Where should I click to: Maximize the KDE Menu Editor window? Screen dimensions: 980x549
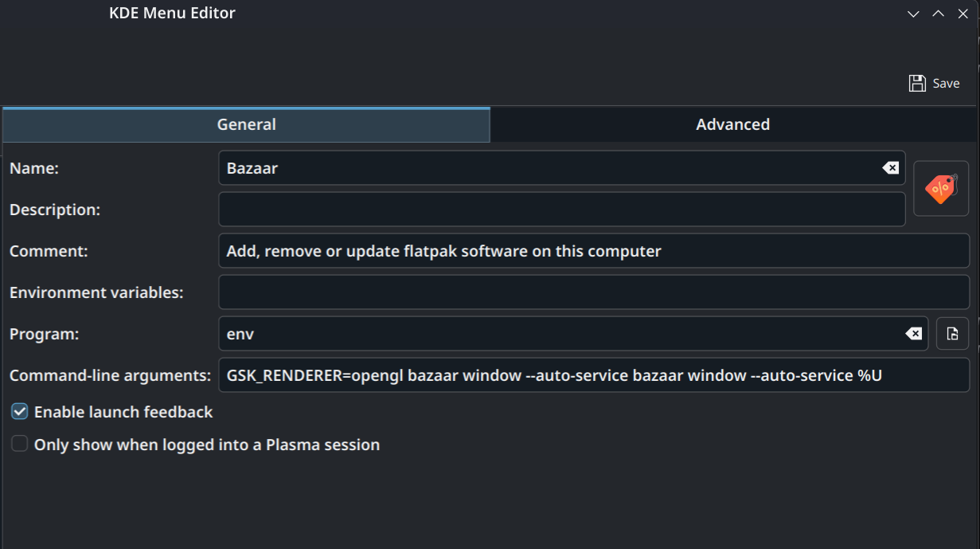pos(938,14)
